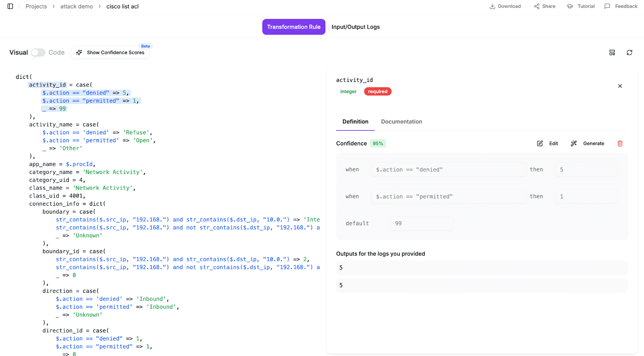Open the Tutorial graduation cap icon
This screenshot has width=644, height=356.
570,6
